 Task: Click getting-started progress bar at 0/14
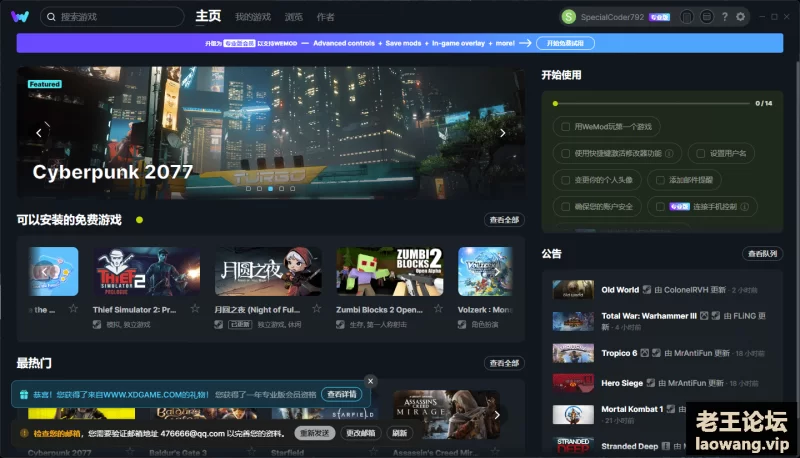(x=652, y=104)
